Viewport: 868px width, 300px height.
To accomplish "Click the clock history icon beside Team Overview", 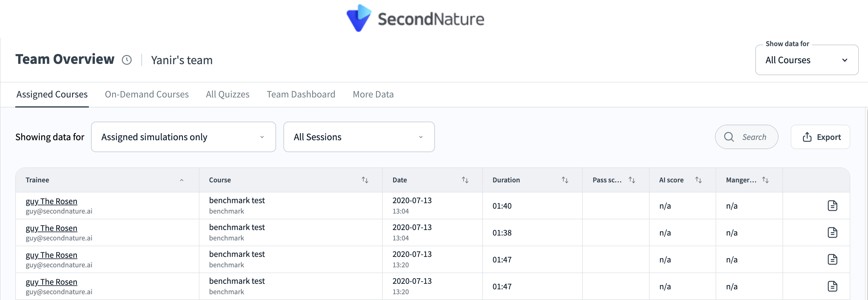I will point(127,60).
